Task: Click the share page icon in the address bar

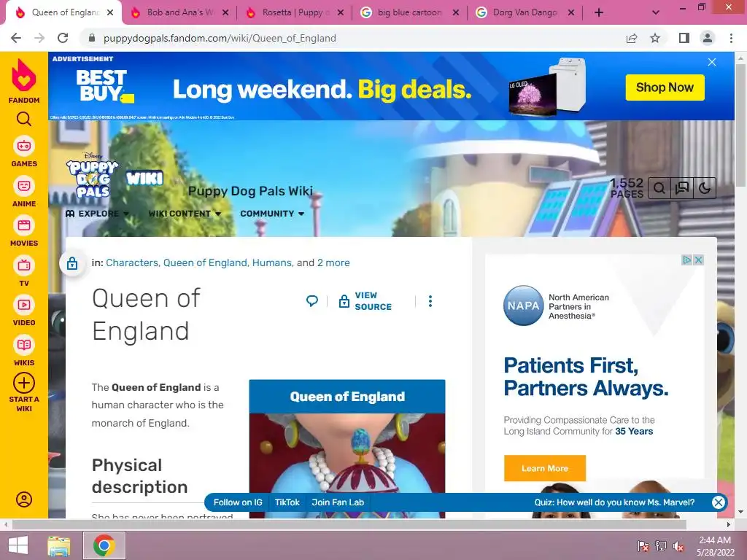Action: point(632,38)
